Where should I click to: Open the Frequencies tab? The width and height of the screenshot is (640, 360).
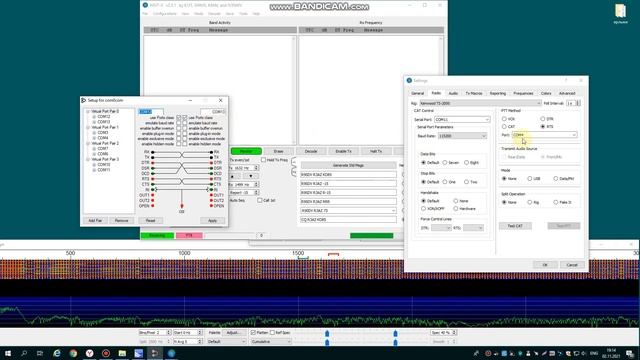(523, 93)
